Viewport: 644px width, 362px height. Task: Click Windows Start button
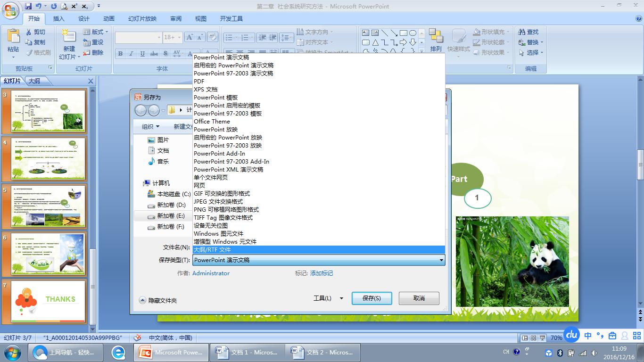tap(11, 352)
